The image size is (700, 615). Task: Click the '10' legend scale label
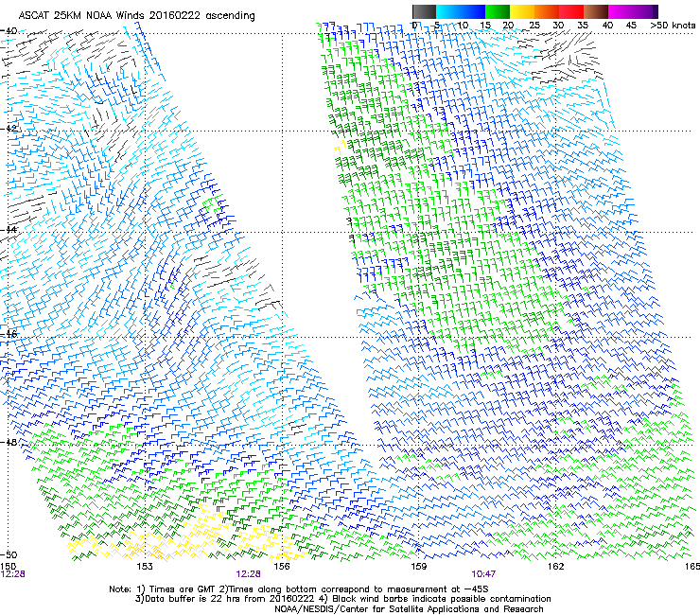[463, 26]
